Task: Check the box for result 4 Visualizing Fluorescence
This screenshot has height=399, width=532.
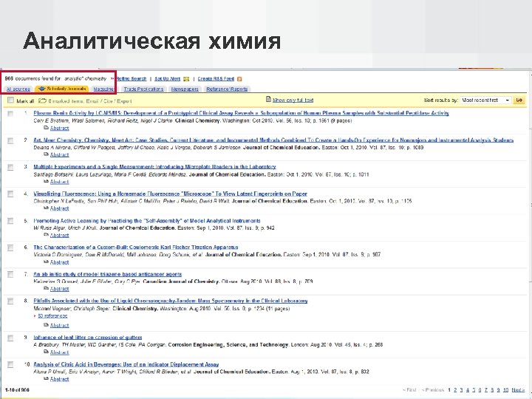Action: [10, 194]
